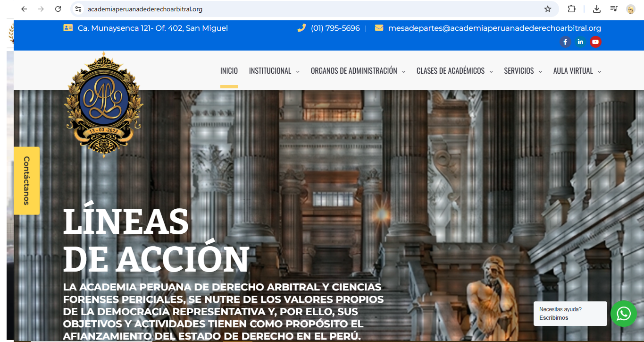Click the academy crest logo
The height and width of the screenshot is (342, 644).
(x=103, y=104)
